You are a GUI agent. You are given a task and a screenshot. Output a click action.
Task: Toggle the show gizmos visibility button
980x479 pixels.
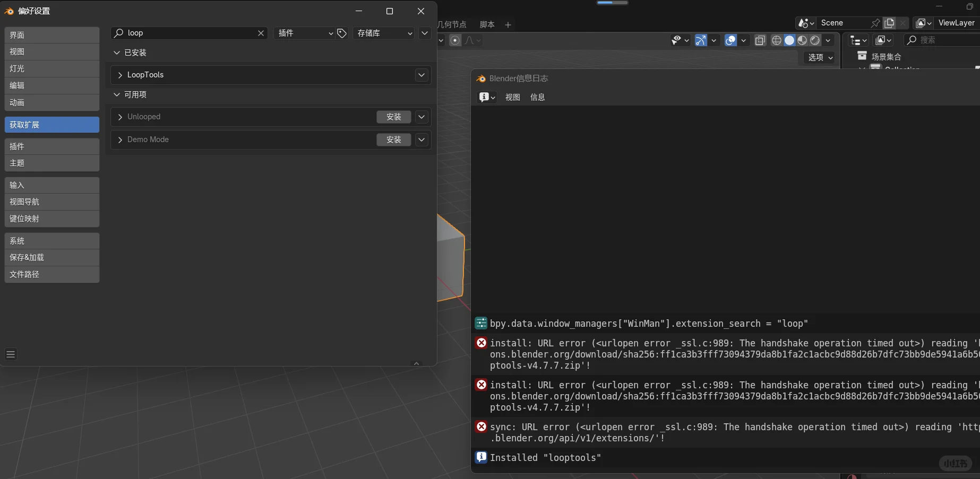pos(701,40)
